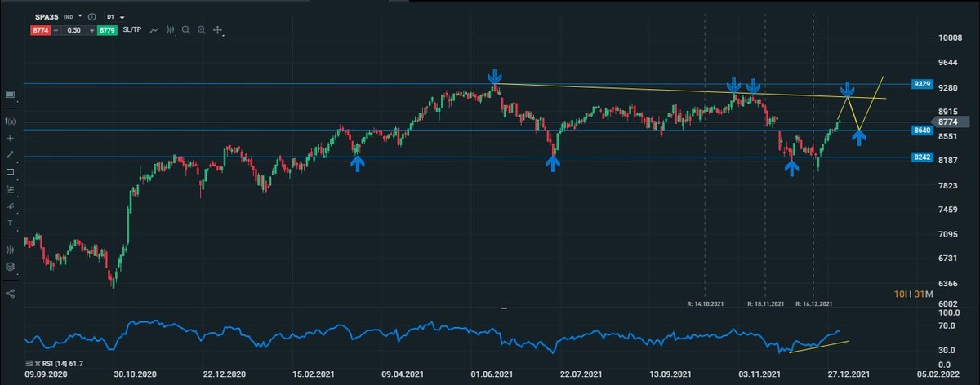Click the zoom in magnifier icon

(x=201, y=30)
